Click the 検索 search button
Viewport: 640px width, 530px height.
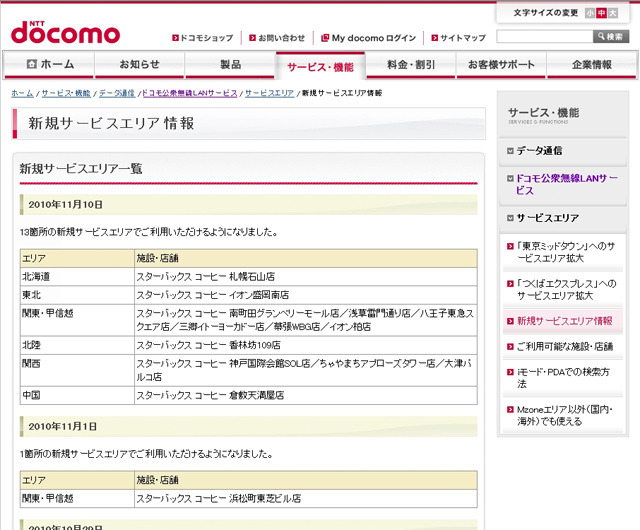(x=611, y=37)
